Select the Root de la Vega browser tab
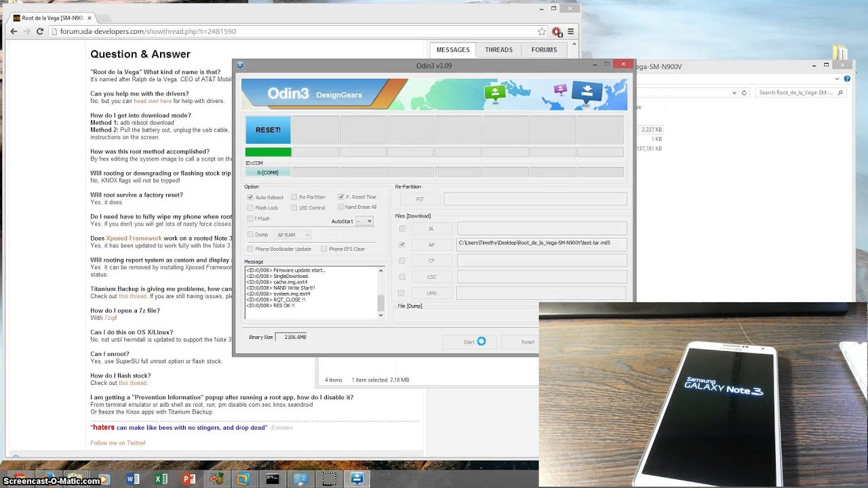 click(x=53, y=18)
